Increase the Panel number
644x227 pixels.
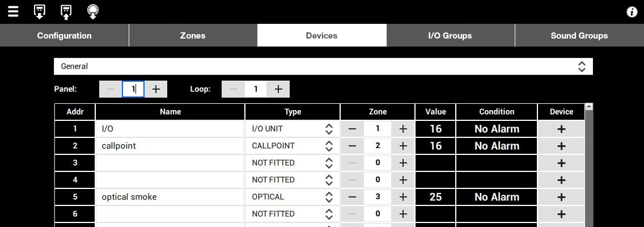coord(156,89)
